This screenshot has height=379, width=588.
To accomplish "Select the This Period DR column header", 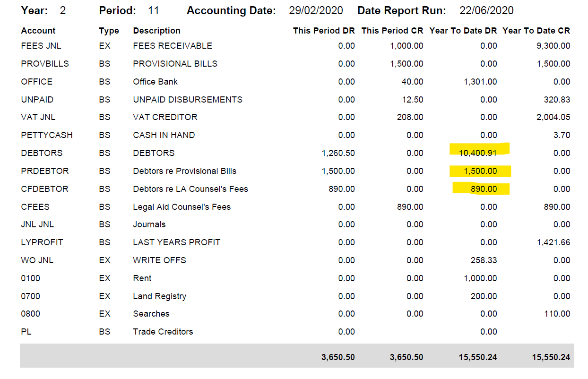I will pos(324,30).
